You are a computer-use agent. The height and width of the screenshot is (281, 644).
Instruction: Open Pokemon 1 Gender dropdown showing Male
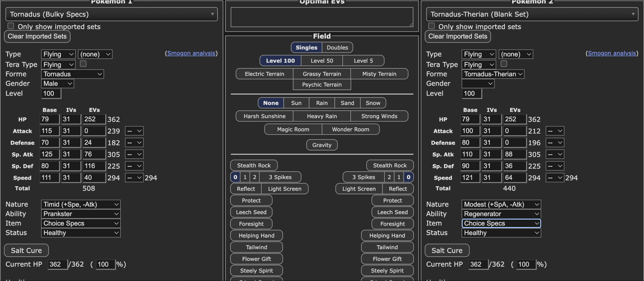58,83
